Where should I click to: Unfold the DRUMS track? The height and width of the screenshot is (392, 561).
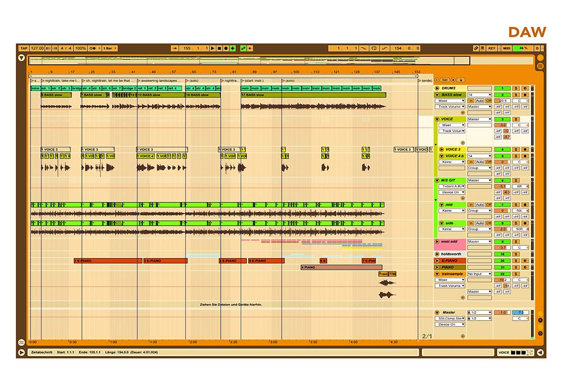437,88
